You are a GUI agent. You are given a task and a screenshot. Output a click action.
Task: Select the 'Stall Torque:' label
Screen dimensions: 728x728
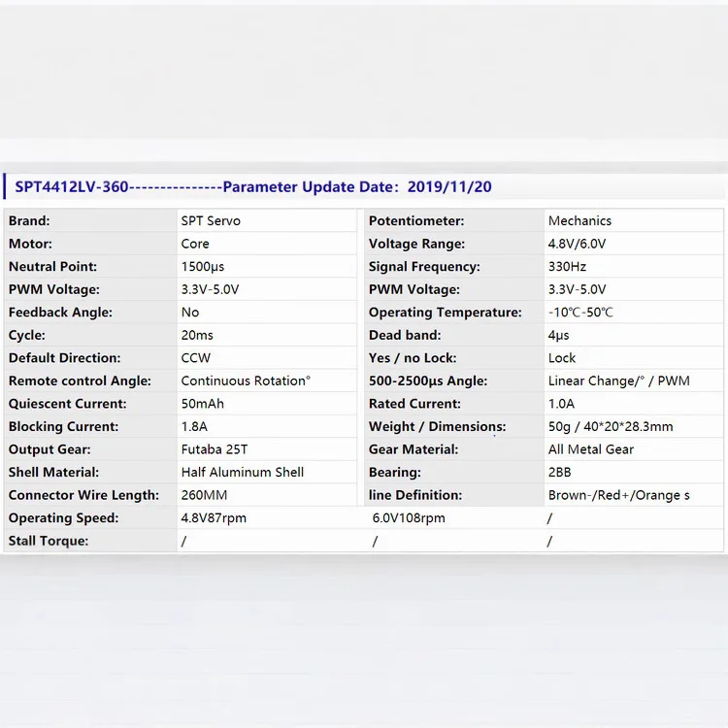(49, 541)
